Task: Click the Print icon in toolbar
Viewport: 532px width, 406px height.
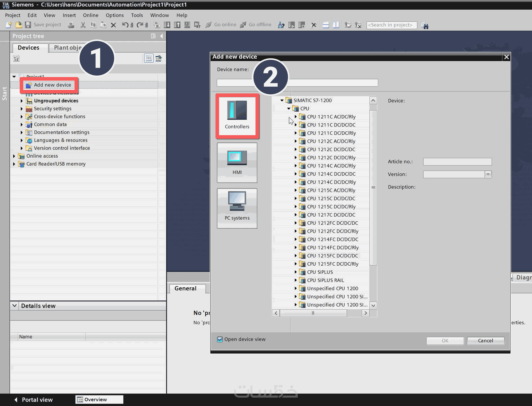Action: [71, 25]
